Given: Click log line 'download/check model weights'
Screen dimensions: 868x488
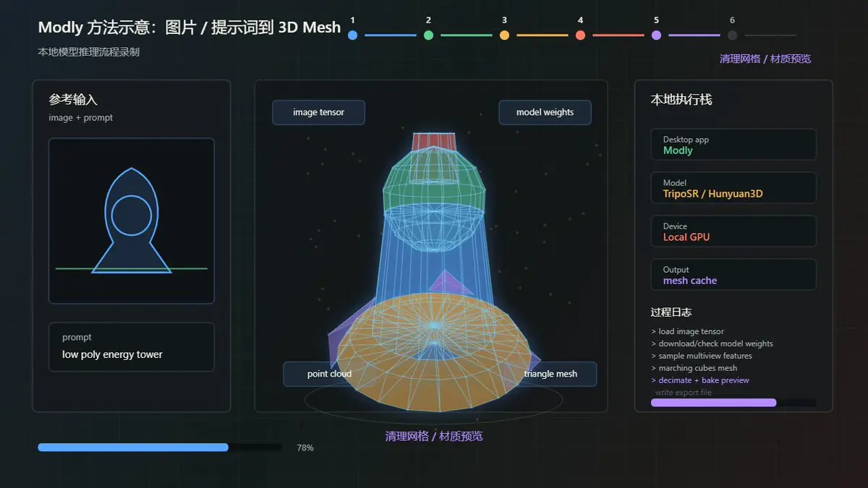Looking at the screenshot, I should pos(712,343).
